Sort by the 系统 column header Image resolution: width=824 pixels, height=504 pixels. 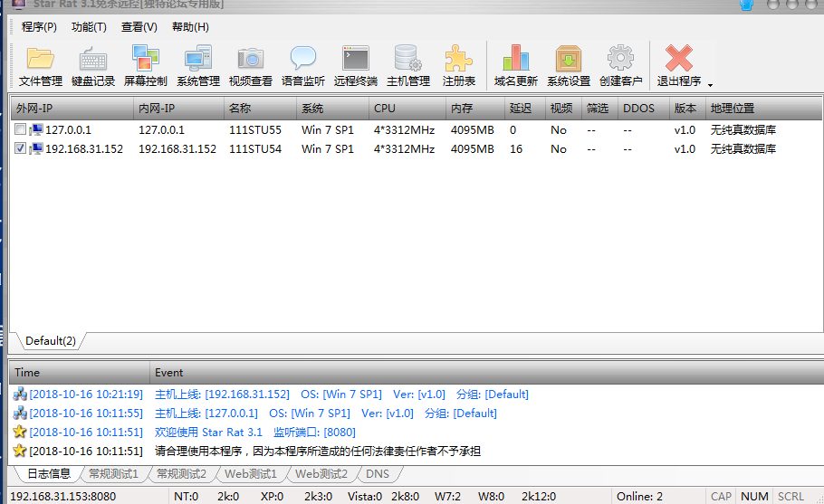[332, 109]
